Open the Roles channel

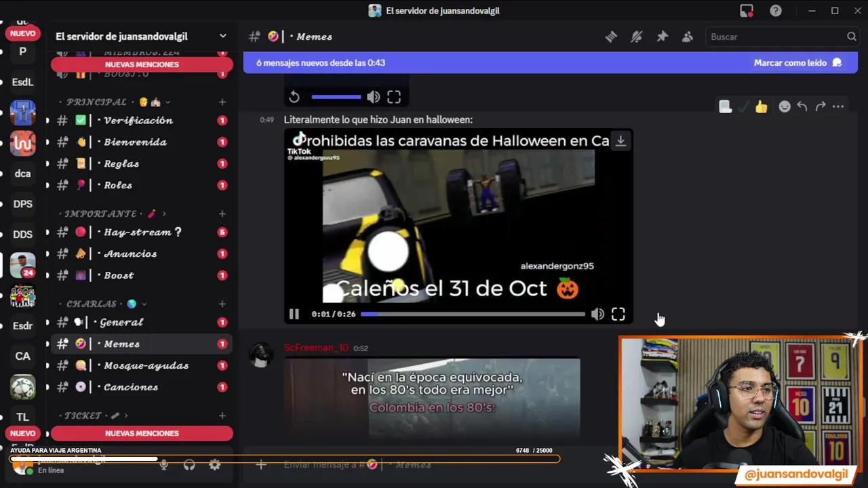tap(142, 185)
